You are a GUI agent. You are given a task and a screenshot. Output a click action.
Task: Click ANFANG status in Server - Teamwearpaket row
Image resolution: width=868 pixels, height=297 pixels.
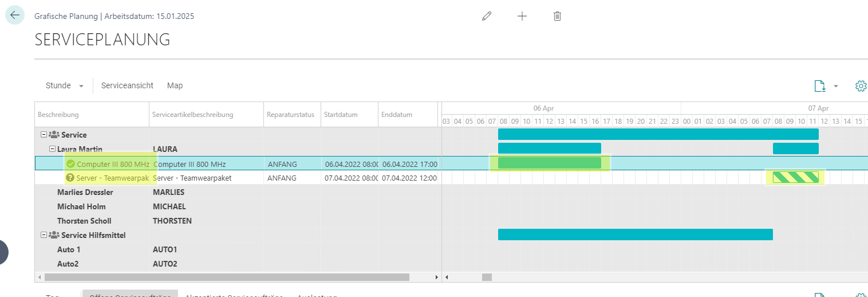[x=282, y=178]
